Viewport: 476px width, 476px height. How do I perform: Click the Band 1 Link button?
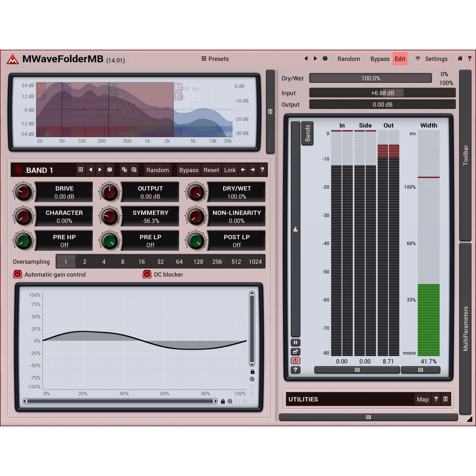230,170
